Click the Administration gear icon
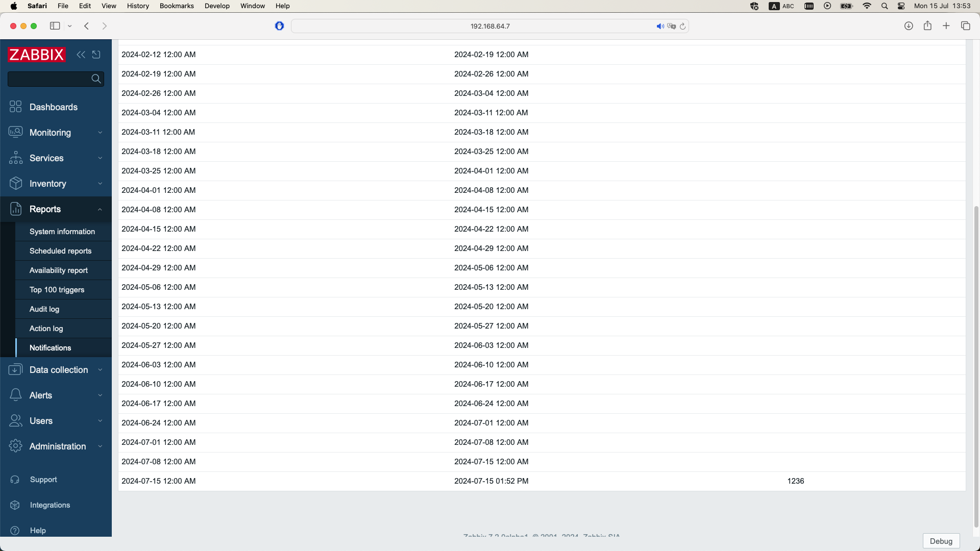The image size is (980, 551). pos(16,446)
